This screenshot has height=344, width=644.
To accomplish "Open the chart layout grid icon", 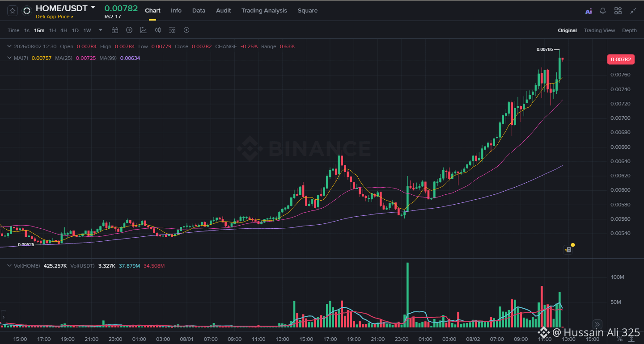I will click(618, 11).
